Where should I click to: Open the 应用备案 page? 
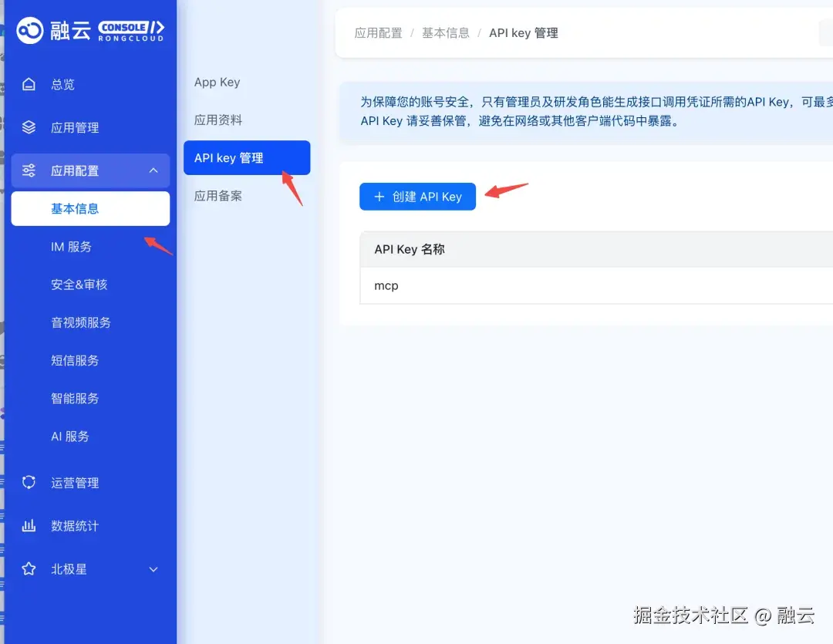tap(217, 195)
